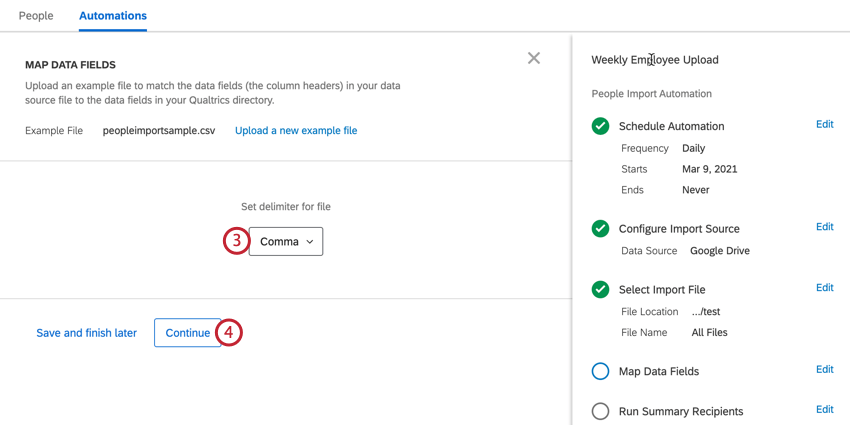The height and width of the screenshot is (425, 850).
Task: Close the Map Data Fields panel
Action: 534,58
